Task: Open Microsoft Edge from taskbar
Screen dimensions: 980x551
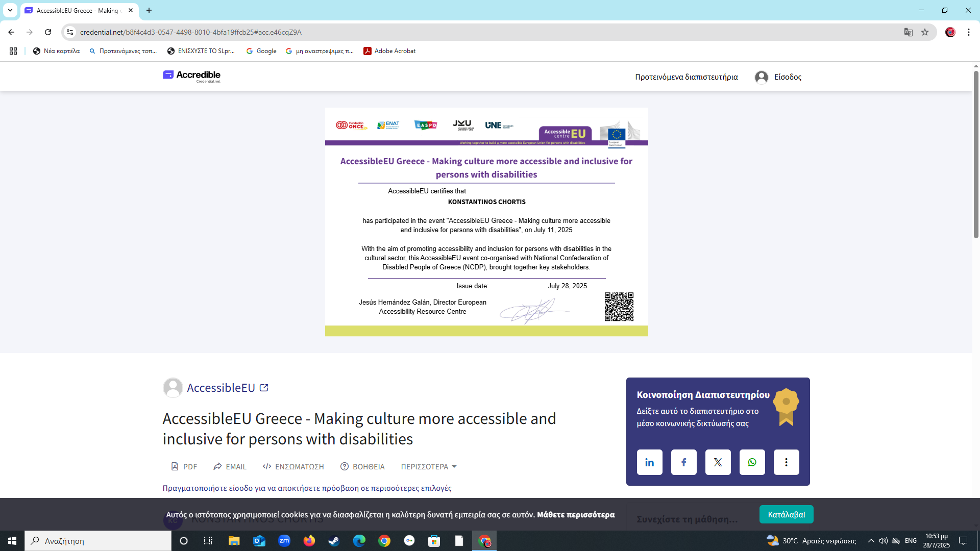Action: click(359, 541)
